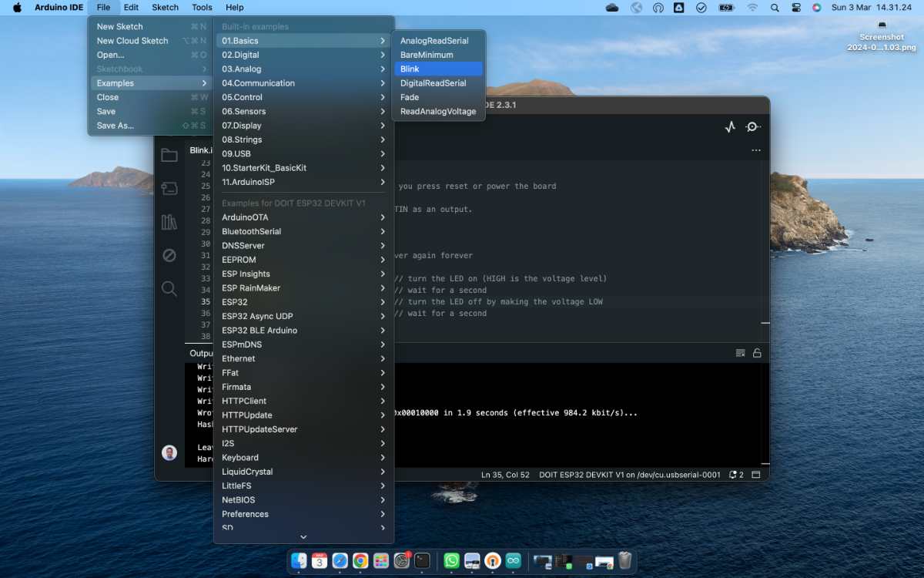Screen dimensions: 924x578
Task: Expand the HTTPClient examples submenu
Action: (303, 401)
